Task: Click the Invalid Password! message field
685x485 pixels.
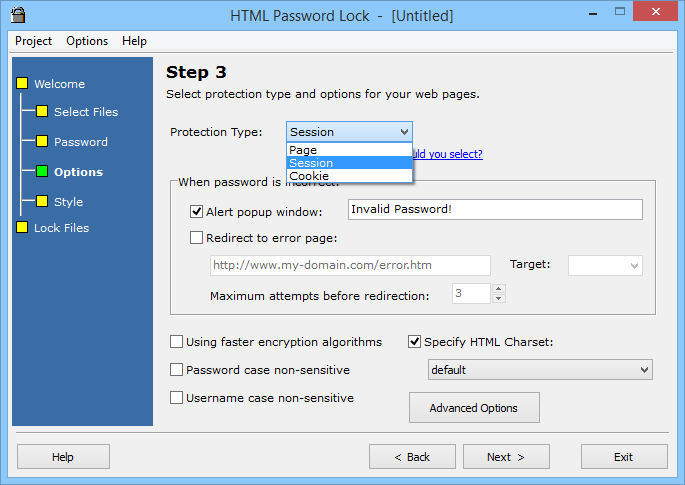Action: tap(495, 209)
